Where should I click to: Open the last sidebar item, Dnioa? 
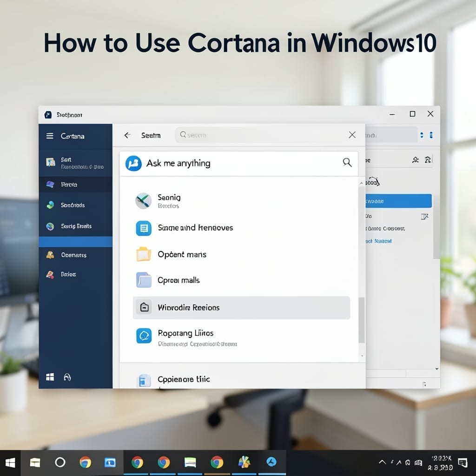[76, 274]
